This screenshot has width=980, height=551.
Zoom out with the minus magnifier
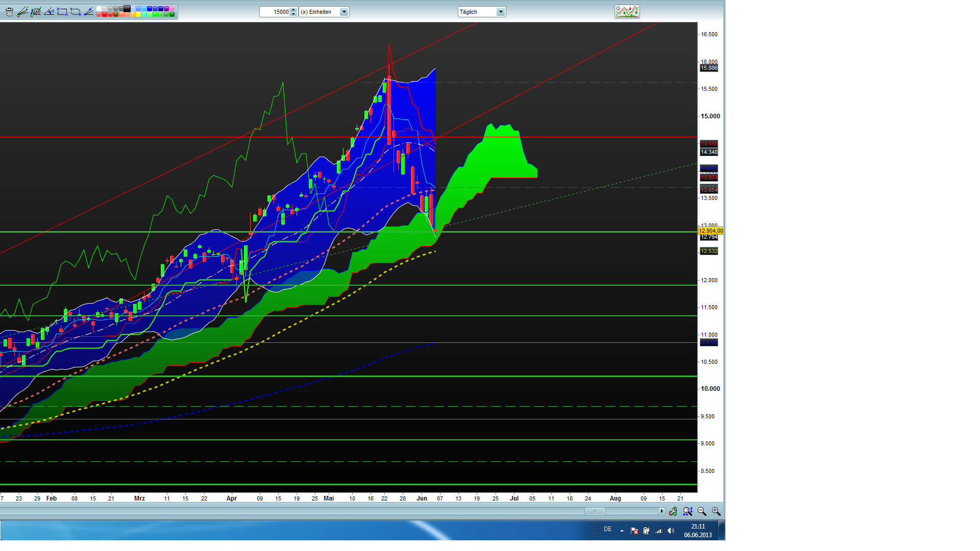click(x=702, y=511)
